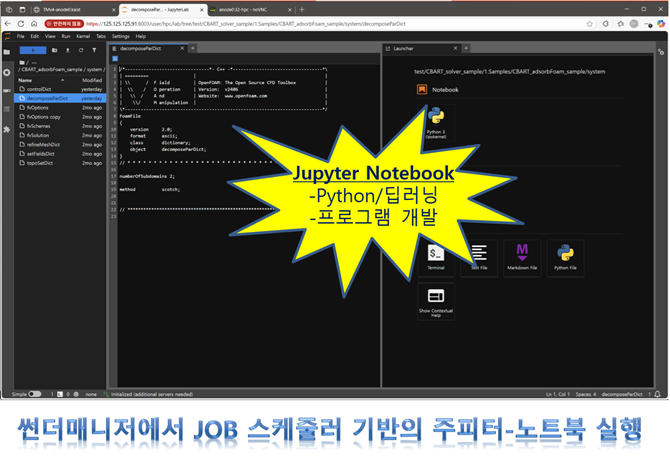
Task: Bookmark this page with star icon
Action: (x=590, y=24)
